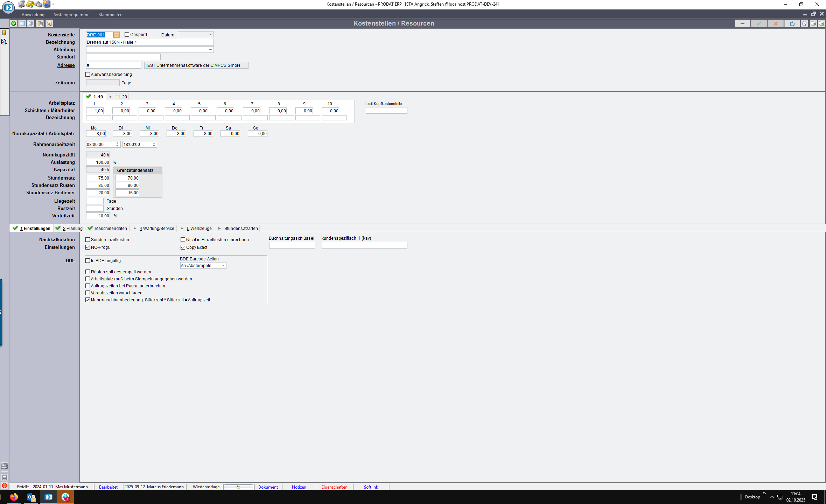The height and width of the screenshot is (504, 826).
Task: Click the Auslastung percentage input field
Action: click(98, 162)
